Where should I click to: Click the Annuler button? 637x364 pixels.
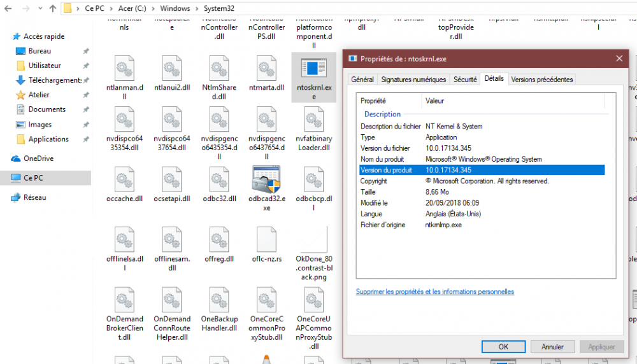[x=552, y=347]
